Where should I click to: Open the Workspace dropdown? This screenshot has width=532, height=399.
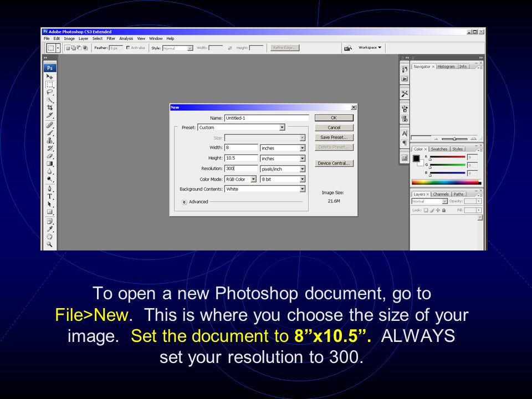tap(370, 48)
